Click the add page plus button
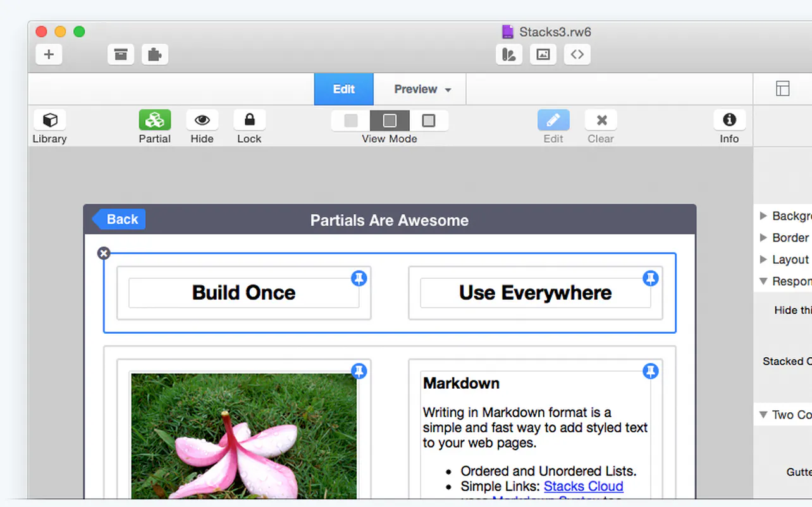Image resolution: width=812 pixels, height=507 pixels. pos(49,54)
